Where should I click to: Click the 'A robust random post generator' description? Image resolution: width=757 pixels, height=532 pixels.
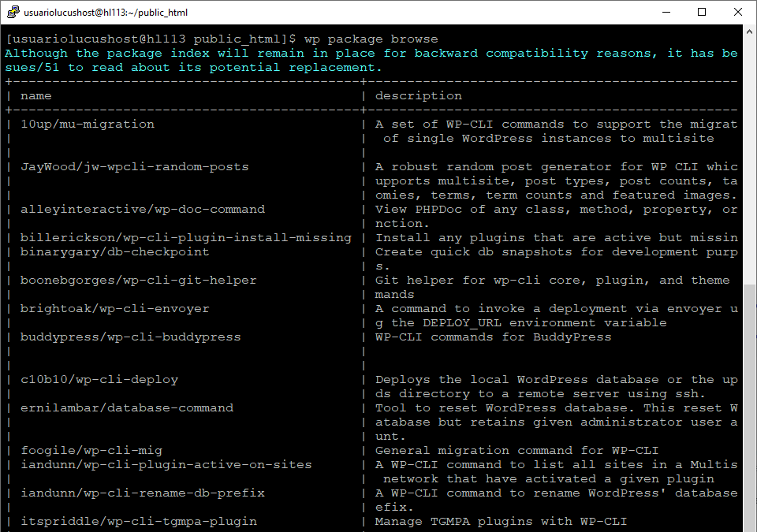pyautogui.click(x=557, y=167)
